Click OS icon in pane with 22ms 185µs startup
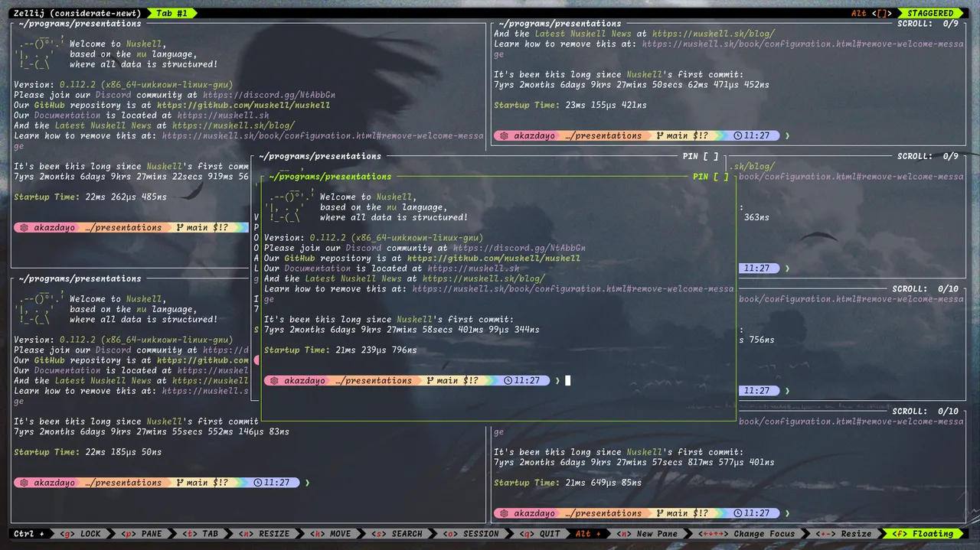The width and height of the screenshot is (980, 550). click(24, 483)
